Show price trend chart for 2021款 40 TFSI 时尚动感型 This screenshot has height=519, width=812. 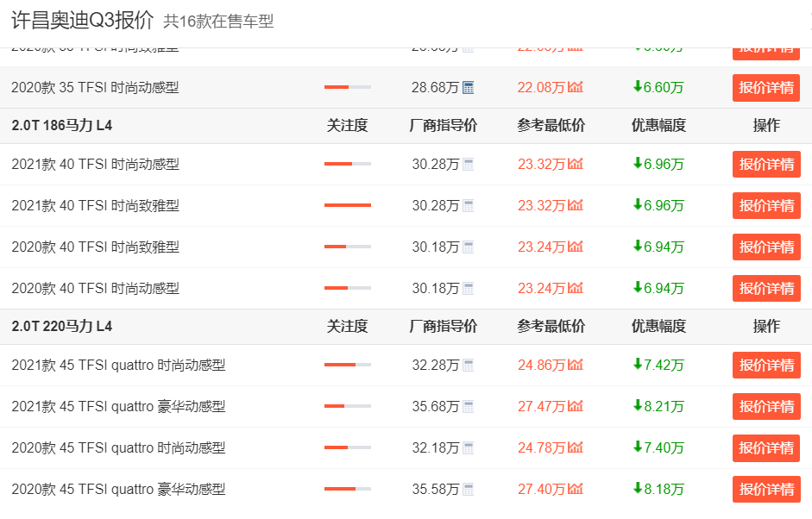[576, 164]
